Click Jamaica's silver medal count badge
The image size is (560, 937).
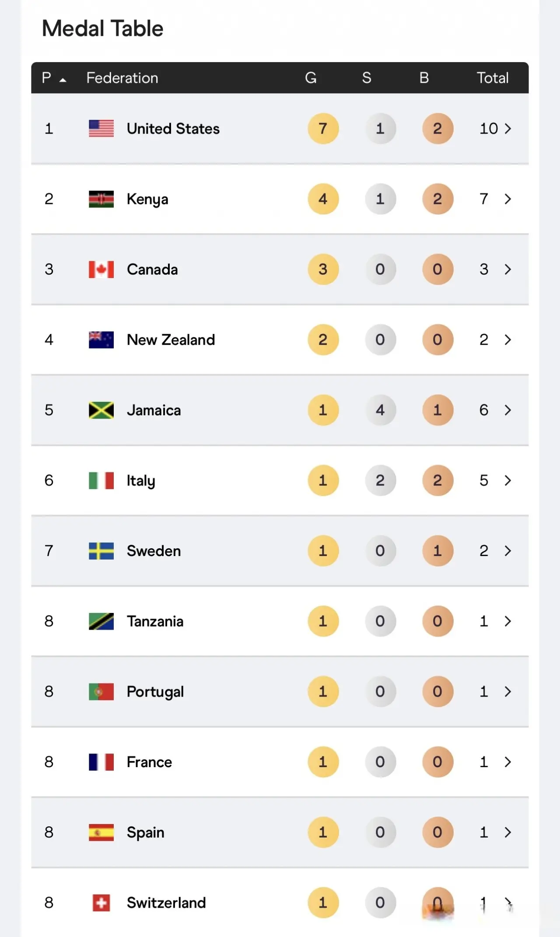380,410
